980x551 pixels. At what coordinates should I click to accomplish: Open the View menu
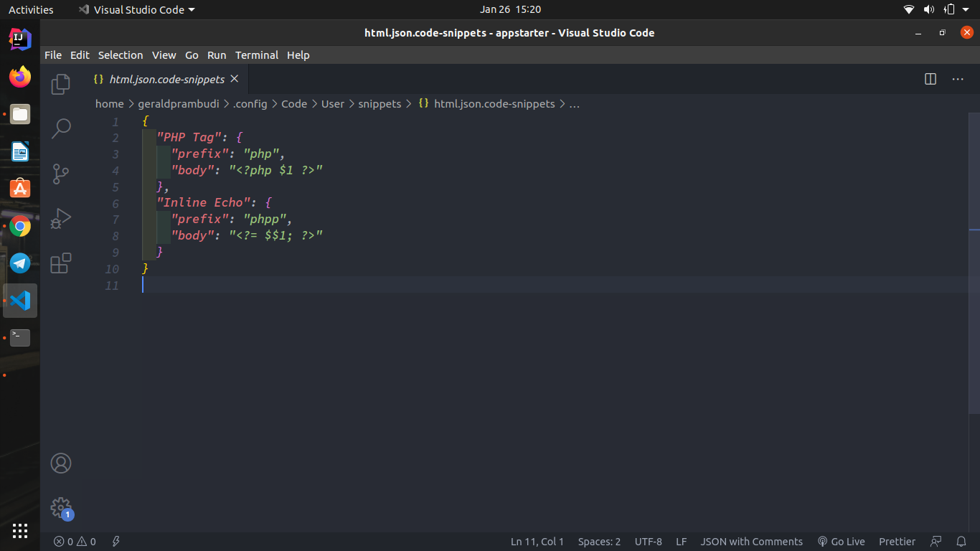pos(164,55)
